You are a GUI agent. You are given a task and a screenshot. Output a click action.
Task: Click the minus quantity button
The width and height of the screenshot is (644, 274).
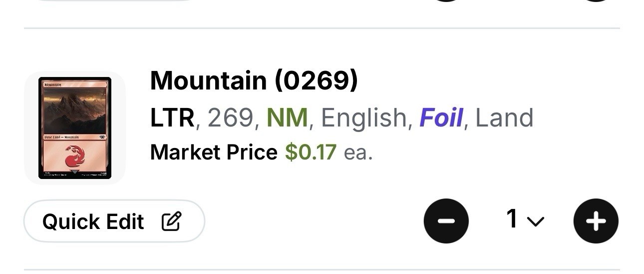coord(446,221)
